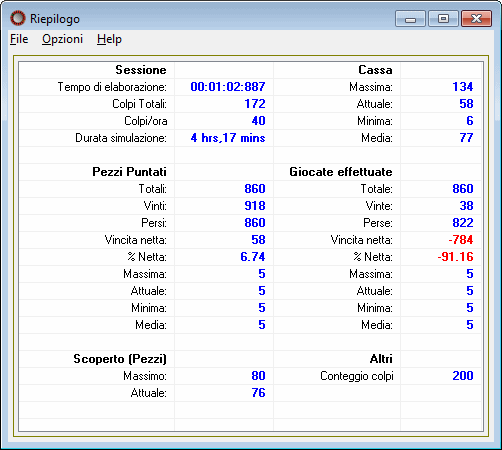Click the Scoperto Massimo value 80
This screenshot has height=450, width=502.
258,376
